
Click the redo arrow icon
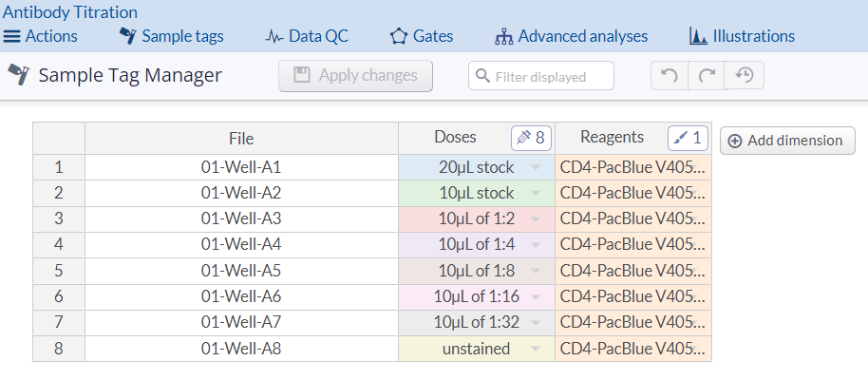coord(706,76)
